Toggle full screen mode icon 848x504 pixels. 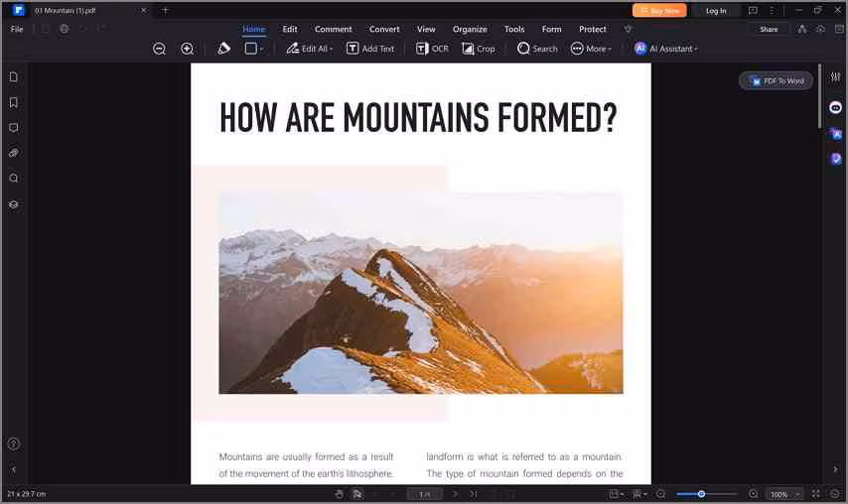click(x=816, y=494)
